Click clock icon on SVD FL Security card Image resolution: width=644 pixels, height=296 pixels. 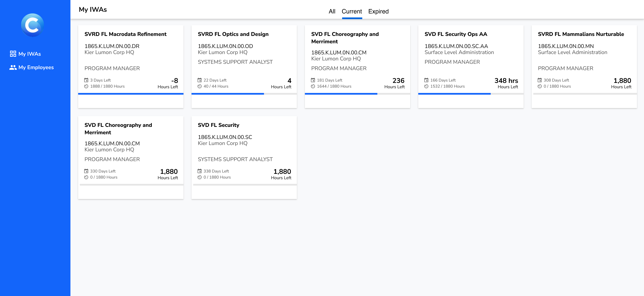click(200, 177)
